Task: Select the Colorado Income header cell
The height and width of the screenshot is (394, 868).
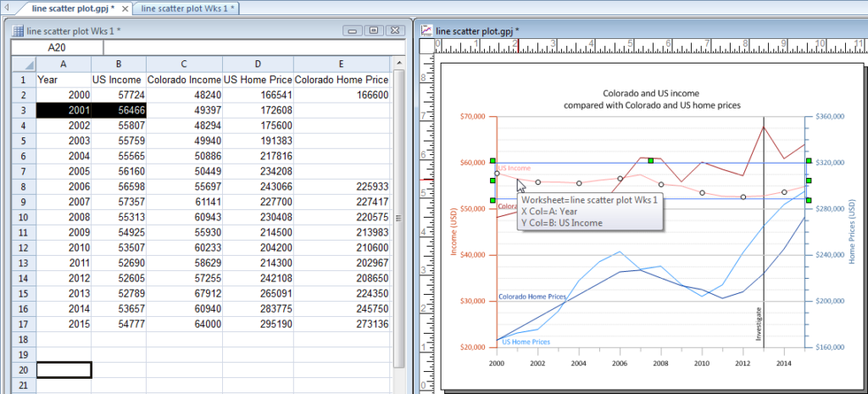Action: click(x=184, y=80)
